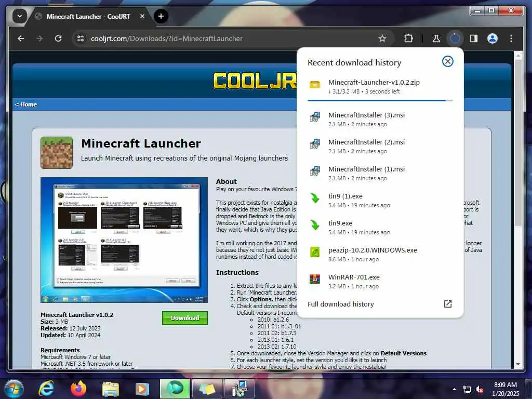Open MinecraftInstaller (1).msi download
Screen dimensions: 532x399
380,174
